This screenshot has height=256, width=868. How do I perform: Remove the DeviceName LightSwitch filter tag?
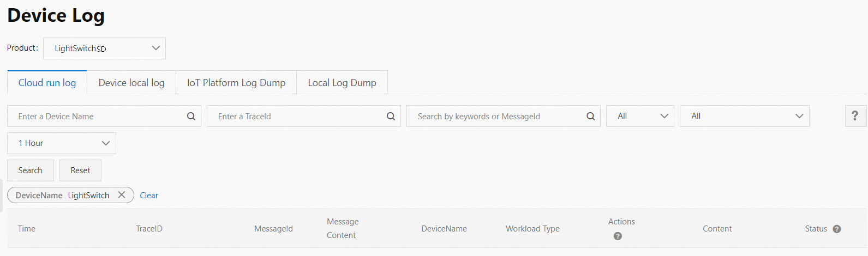[122, 195]
